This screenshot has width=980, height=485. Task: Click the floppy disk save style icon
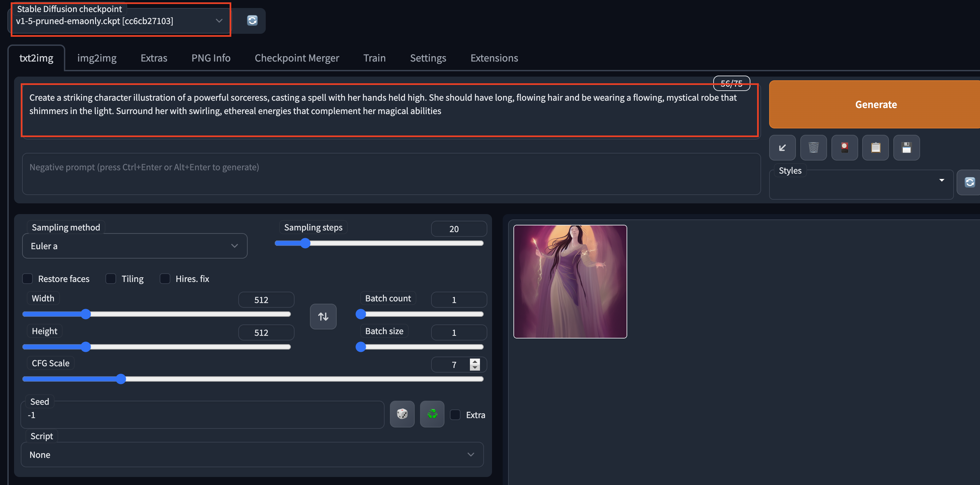click(x=906, y=148)
